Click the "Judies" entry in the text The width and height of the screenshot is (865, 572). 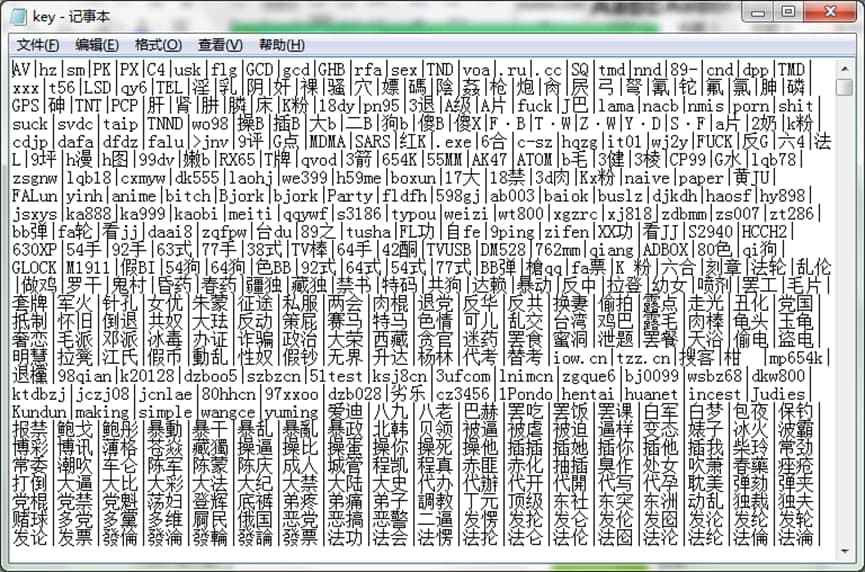coord(778,394)
